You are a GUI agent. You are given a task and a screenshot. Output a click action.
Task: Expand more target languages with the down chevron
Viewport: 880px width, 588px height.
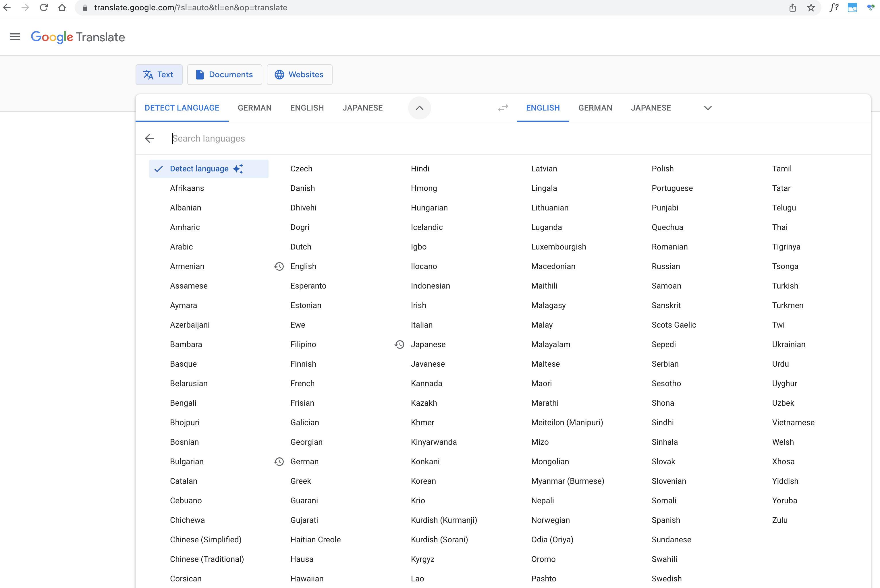pyautogui.click(x=707, y=108)
